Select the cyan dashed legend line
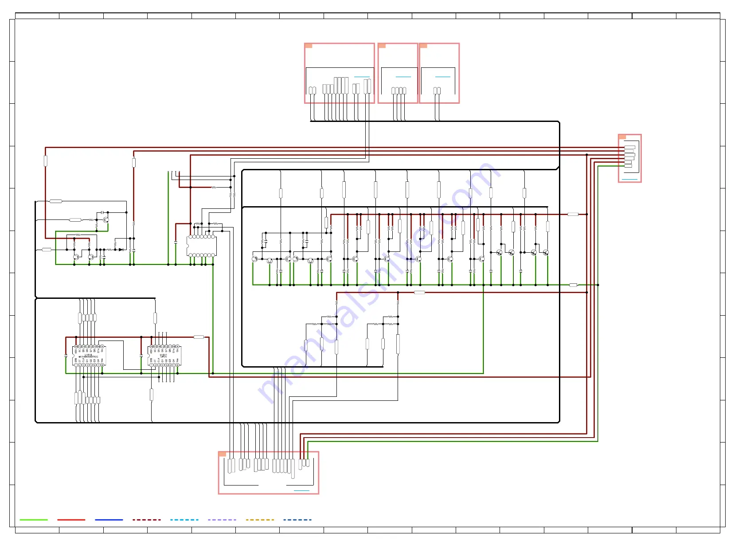The width and height of the screenshot is (754, 560). pos(184,520)
